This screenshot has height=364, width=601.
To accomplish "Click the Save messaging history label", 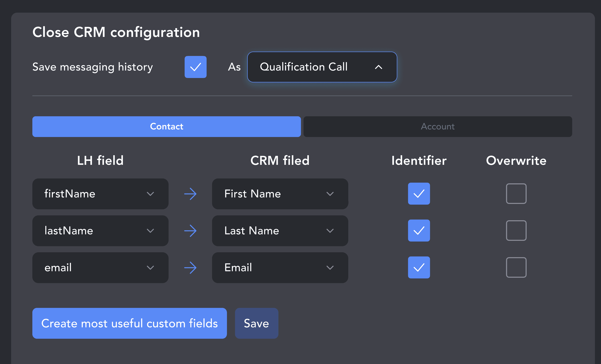I will (93, 67).
